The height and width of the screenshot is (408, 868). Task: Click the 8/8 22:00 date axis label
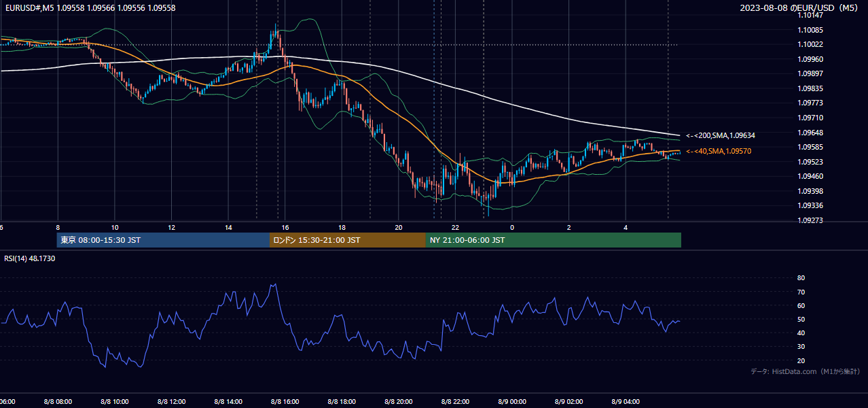pos(456,402)
